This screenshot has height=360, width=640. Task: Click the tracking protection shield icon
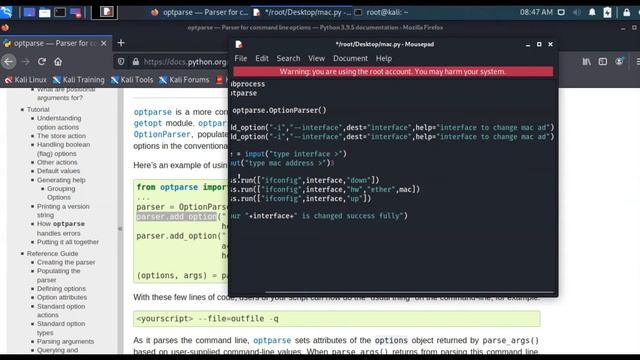click(121, 62)
